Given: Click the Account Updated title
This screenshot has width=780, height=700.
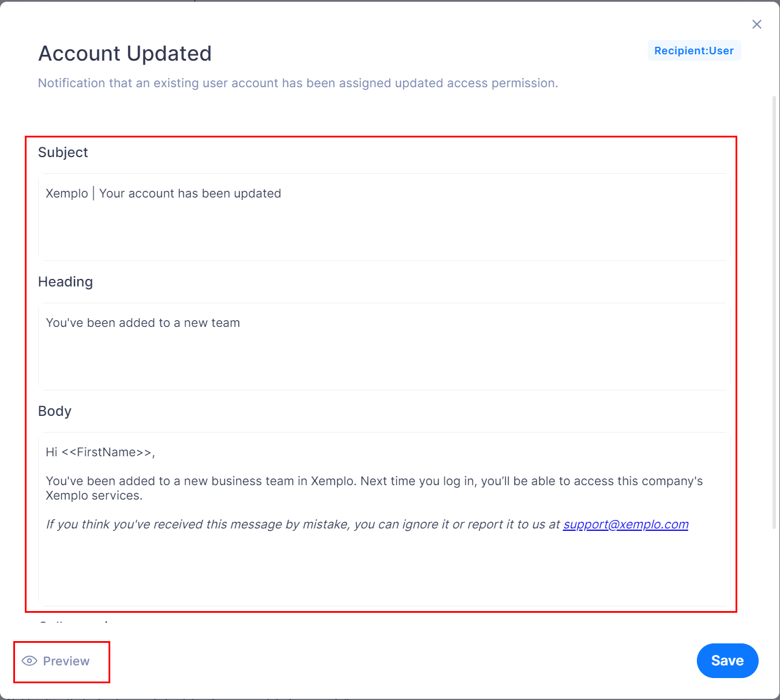Looking at the screenshot, I should (125, 54).
